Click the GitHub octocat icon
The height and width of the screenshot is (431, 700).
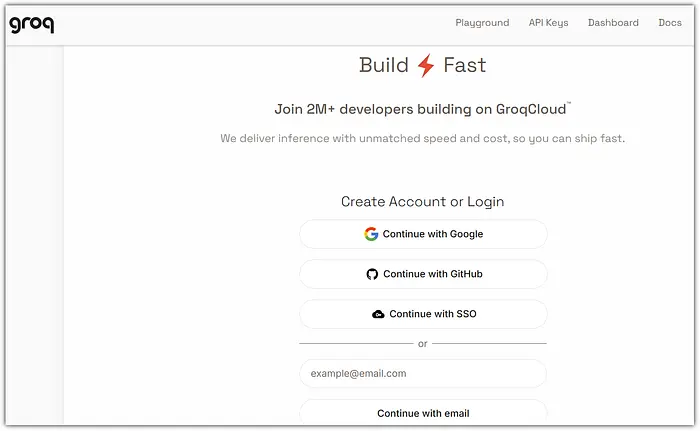(x=372, y=274)
